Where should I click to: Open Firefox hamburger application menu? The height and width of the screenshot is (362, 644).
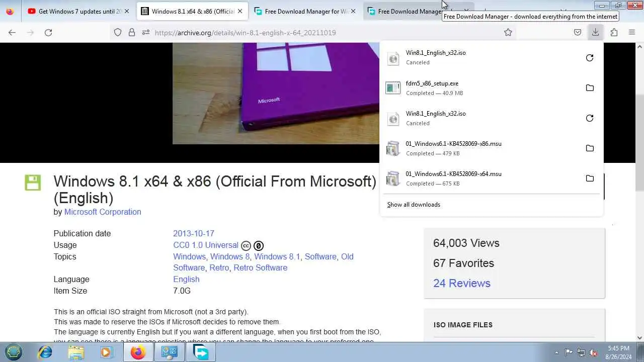pyautogui.click(x=632, y=32)
